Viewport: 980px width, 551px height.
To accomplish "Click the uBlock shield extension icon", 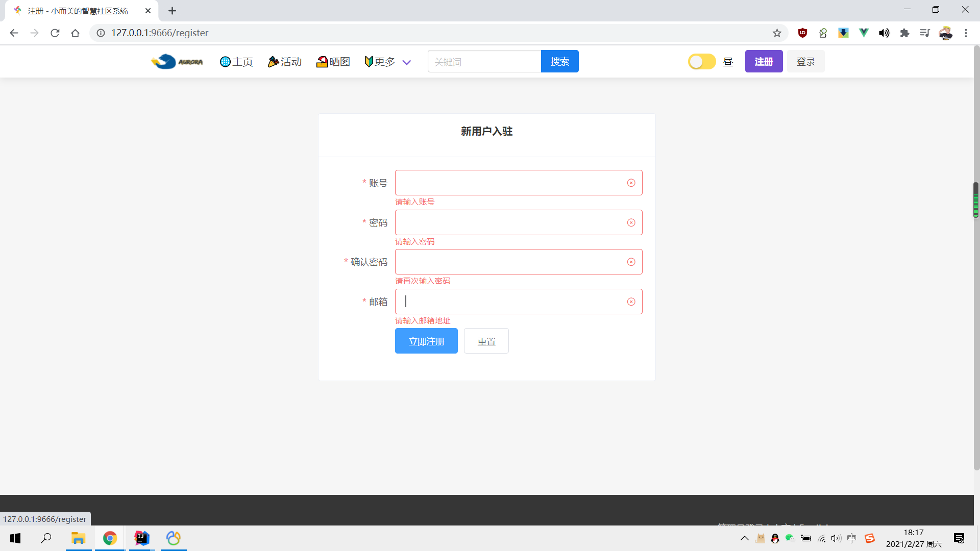I will pos(802,33).
